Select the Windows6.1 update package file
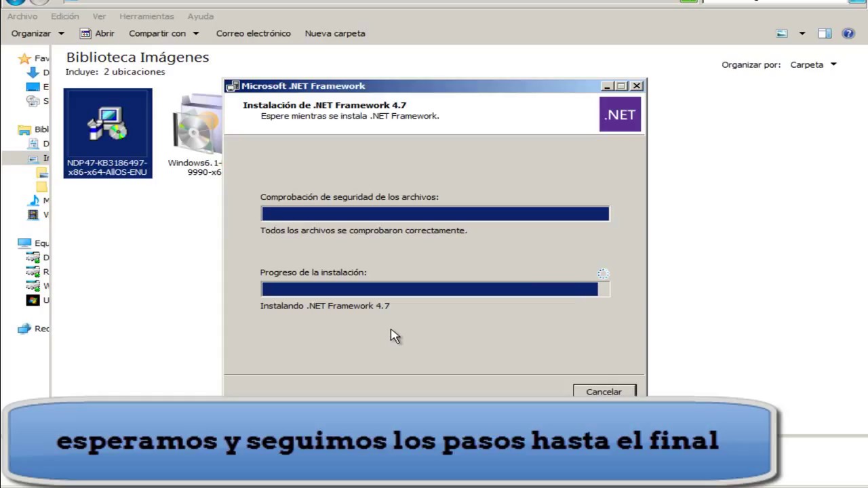 click(x=196, y=135)
